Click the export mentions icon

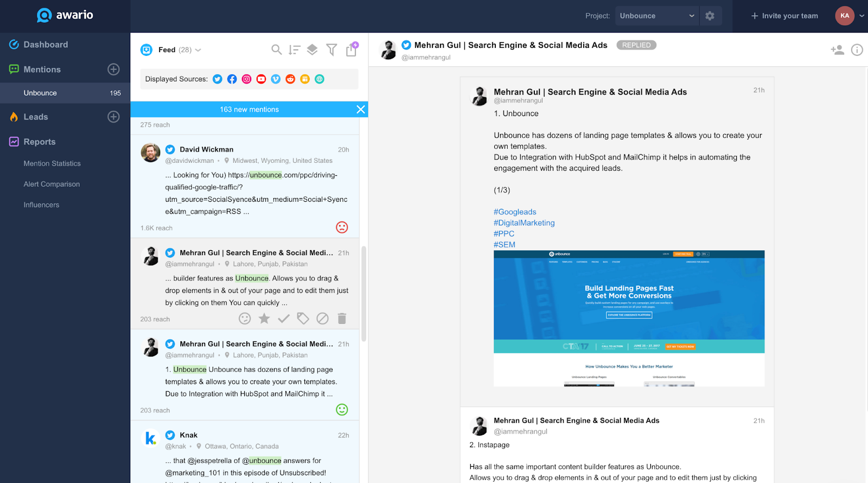click(x=352, y=49)
